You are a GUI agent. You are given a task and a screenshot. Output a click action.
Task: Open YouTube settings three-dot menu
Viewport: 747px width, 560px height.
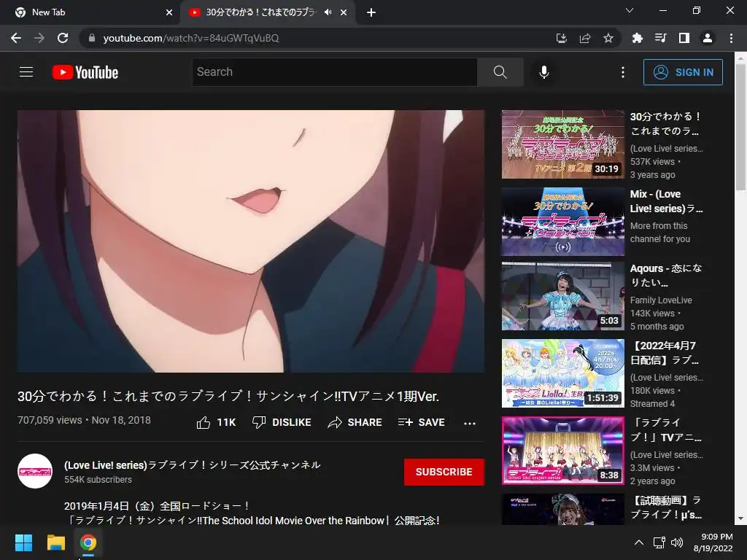click(x=623, y=72)
